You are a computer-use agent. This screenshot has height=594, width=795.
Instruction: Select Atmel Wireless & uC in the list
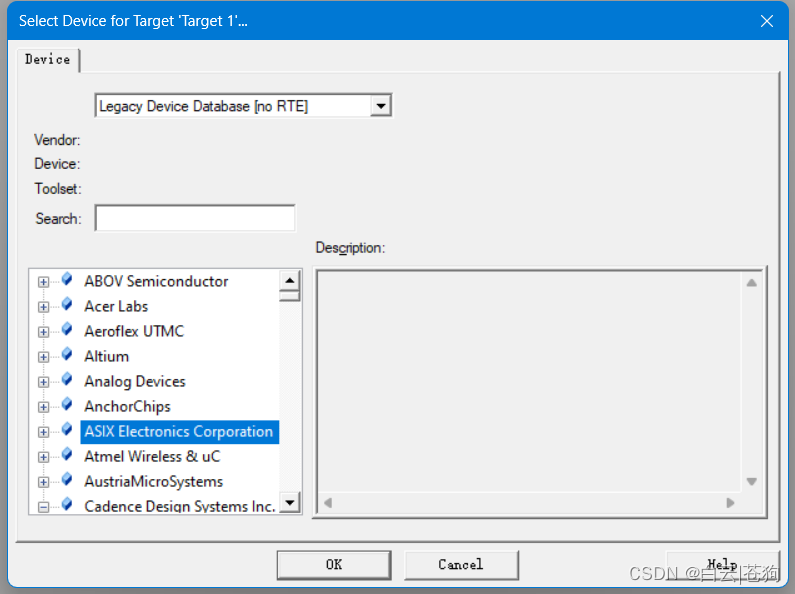tap(152, 457)
